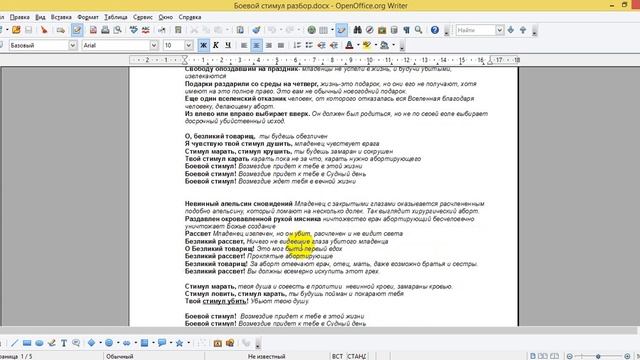The height and width of the screenshot is (360, 640).
Task: Click the Format Paintbrush icon
Action: (x=256, y=30)
